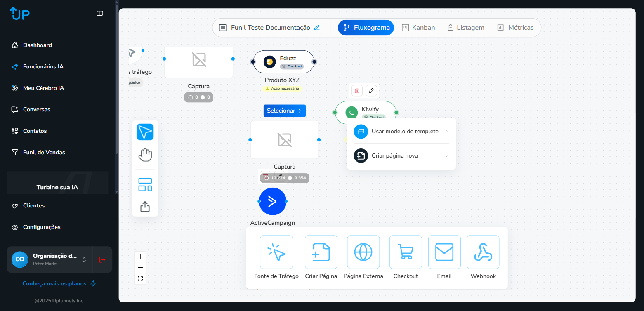The height and width of the screenshot is (311, 644).
Task: Open Conheça mais os planos link
Action: 59,283
